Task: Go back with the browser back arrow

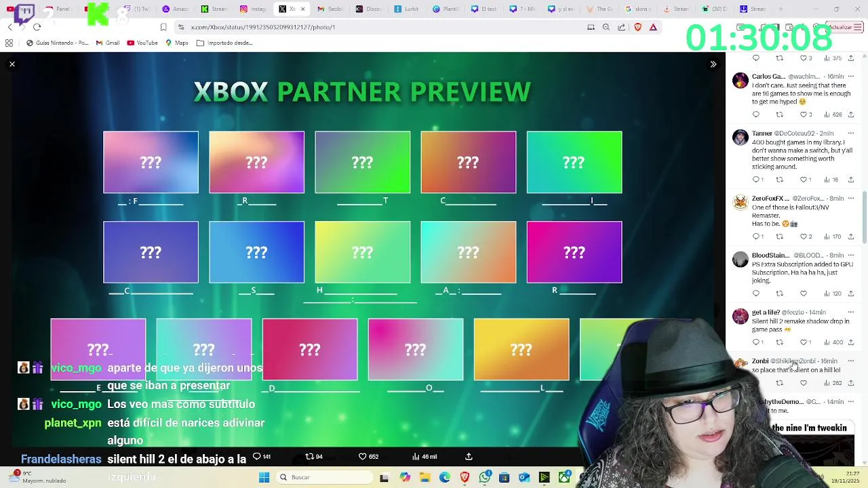Action: pyautogui.click(x=9, y=27)
